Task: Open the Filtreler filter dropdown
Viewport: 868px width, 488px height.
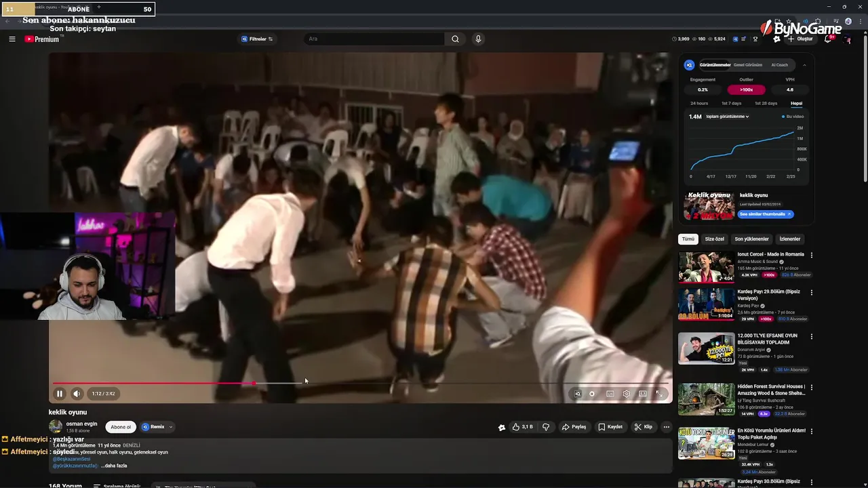Action: 257,39
